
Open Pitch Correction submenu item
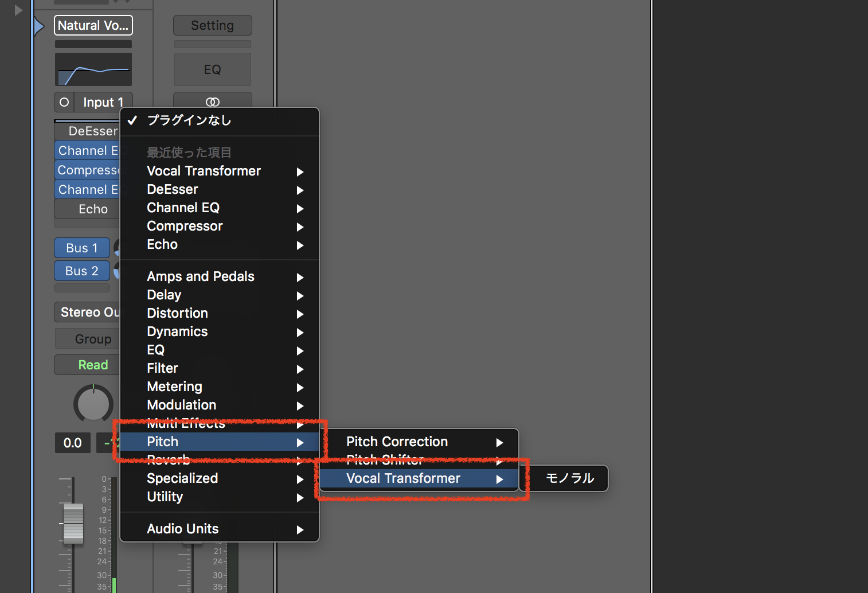419,442
